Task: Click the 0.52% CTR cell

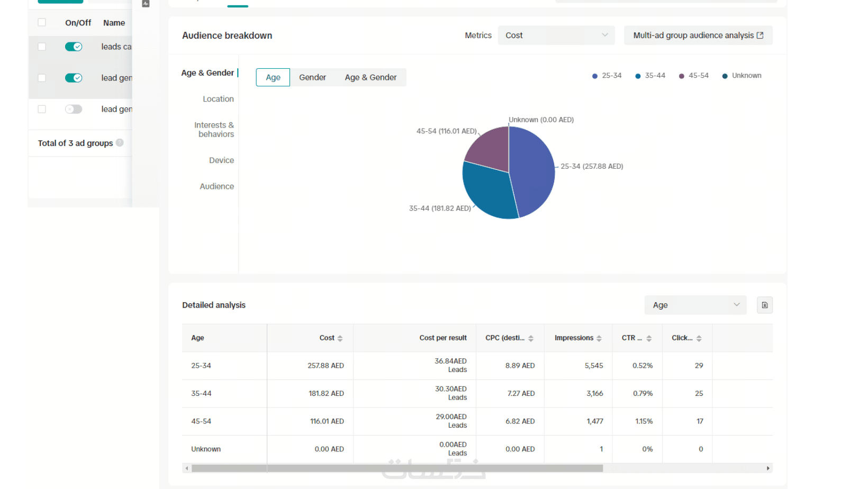Action: tap(643, 366)
